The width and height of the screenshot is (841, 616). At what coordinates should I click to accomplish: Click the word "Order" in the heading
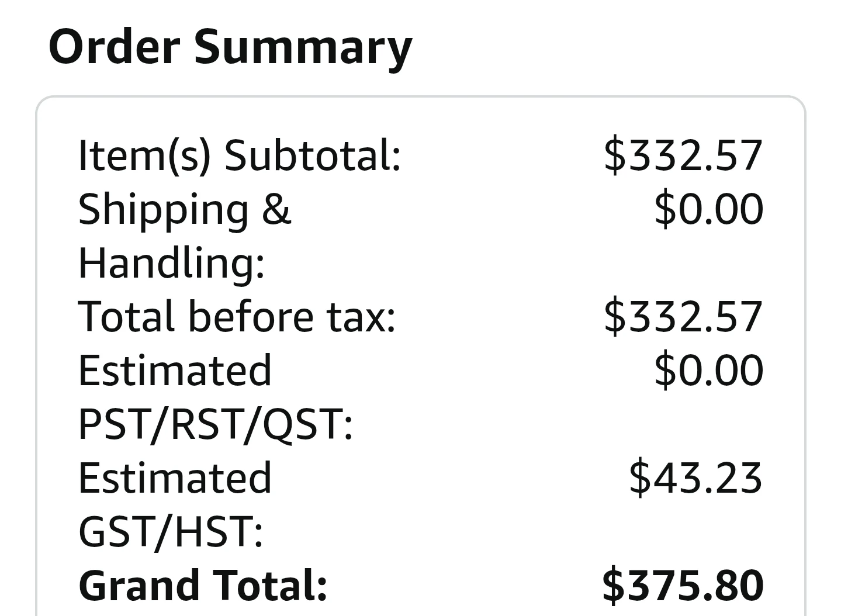(114, 47)
